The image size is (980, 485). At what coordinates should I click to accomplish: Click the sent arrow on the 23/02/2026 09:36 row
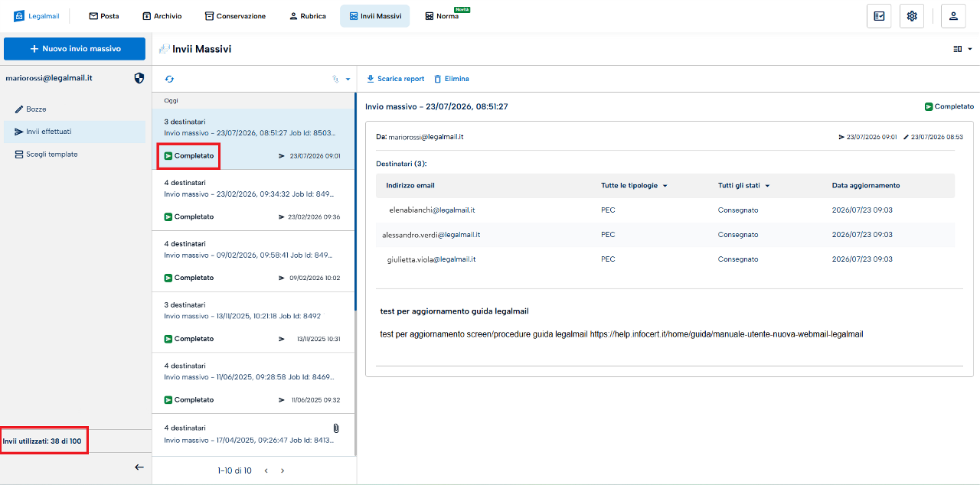click(282, 217)
